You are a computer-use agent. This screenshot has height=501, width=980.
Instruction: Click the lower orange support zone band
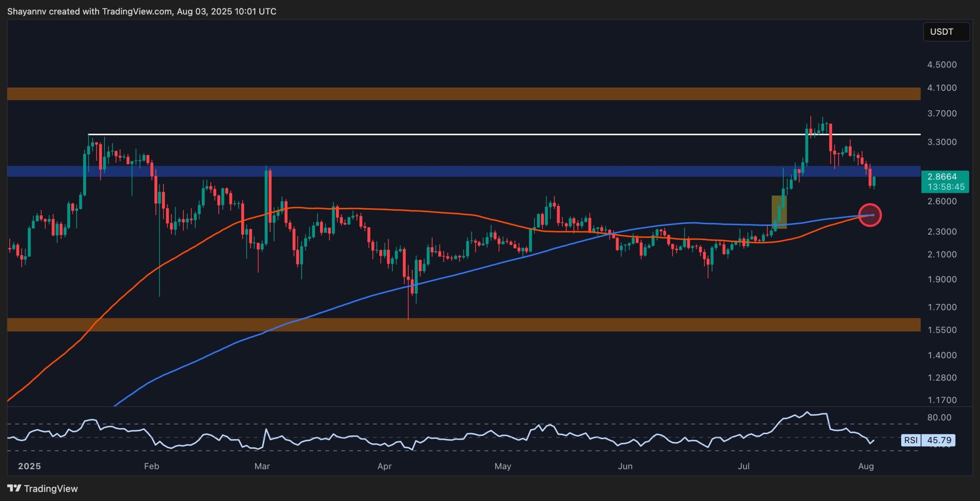(x=459, y=325)
